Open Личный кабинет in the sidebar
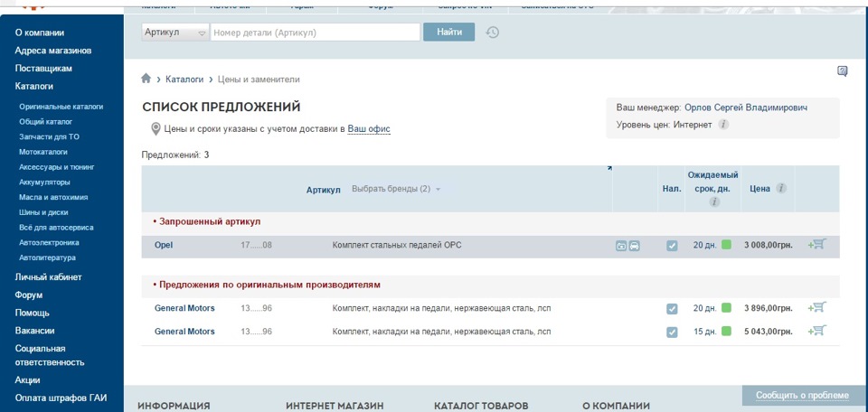The image size is (868, 412). (x=48, y=277)
